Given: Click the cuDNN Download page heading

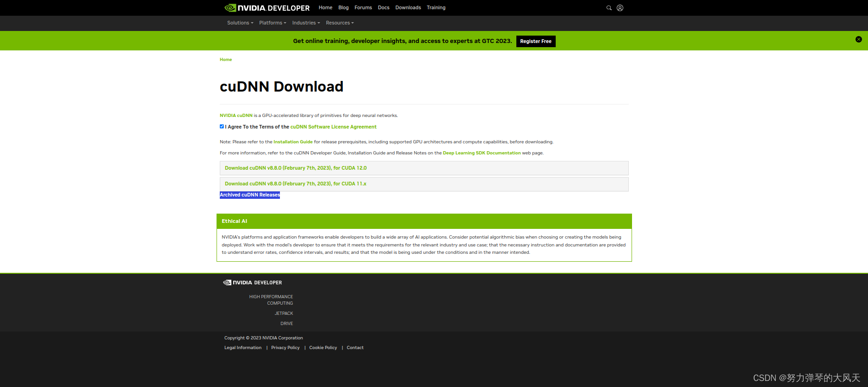Looking at the screenshot, I should (x=281, y=86).
